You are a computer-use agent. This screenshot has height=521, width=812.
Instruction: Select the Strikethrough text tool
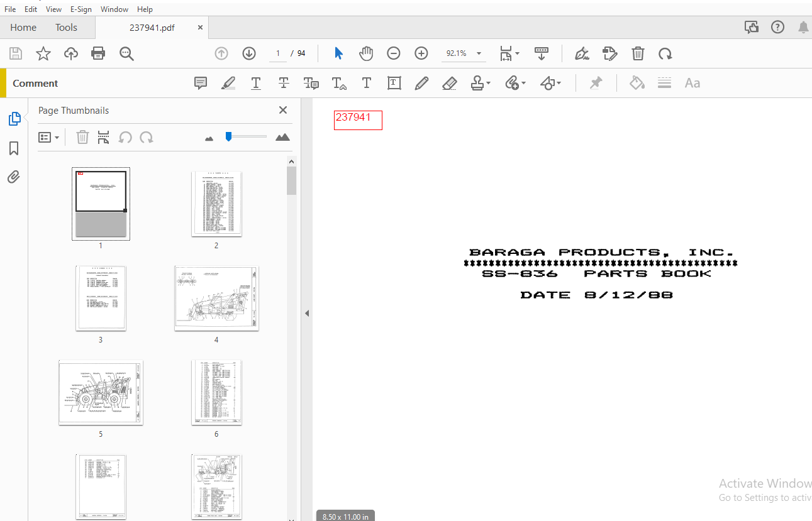[x=284, y=83]
